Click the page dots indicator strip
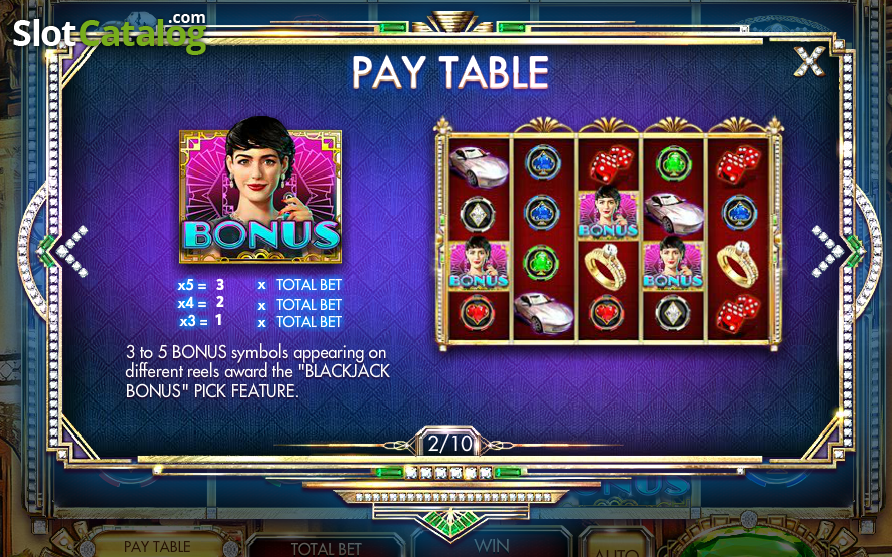This screenshot has height=557, width=892. click(448, 472)
